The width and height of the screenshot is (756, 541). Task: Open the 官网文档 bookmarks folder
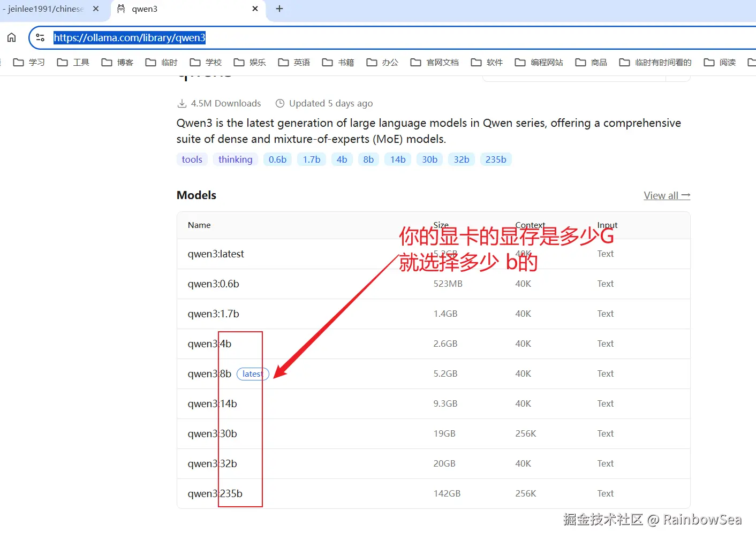tap(435, 62)
